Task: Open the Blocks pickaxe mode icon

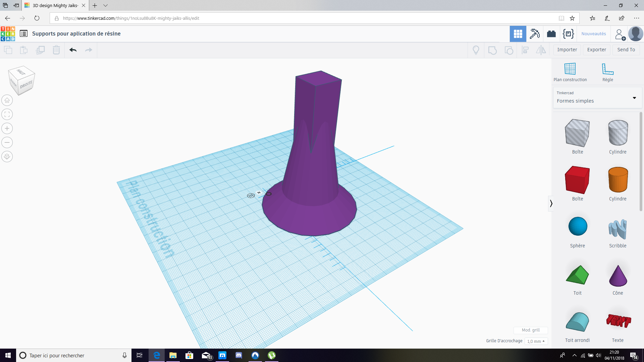Action: tap(534, 34)
